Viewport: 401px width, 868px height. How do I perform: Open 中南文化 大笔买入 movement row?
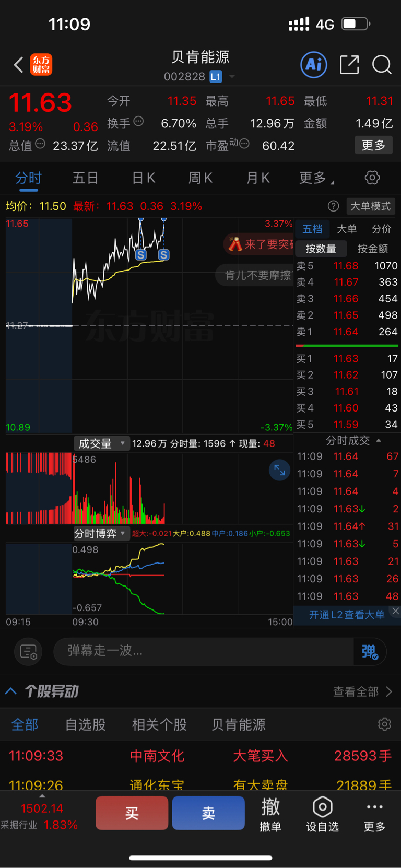(200, 756)
